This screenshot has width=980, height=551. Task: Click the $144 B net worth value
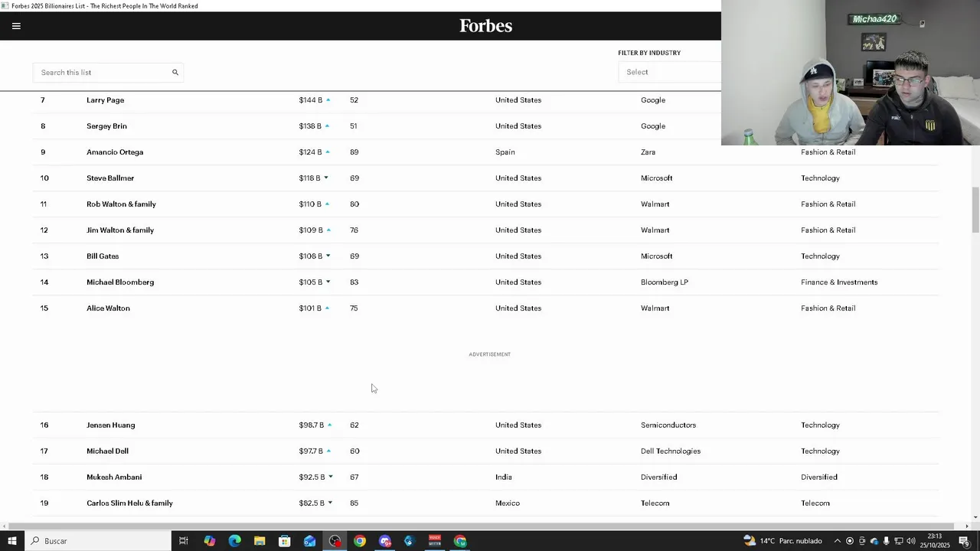click(x=310, y=100)
